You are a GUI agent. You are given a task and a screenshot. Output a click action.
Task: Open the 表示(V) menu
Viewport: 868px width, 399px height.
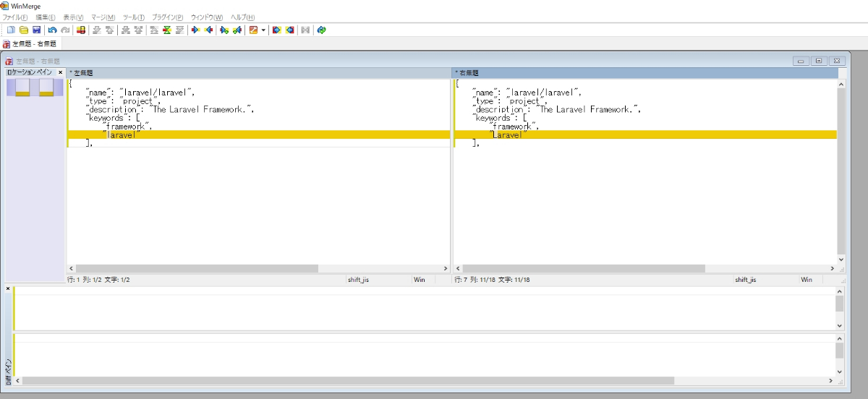click(73, 17)
